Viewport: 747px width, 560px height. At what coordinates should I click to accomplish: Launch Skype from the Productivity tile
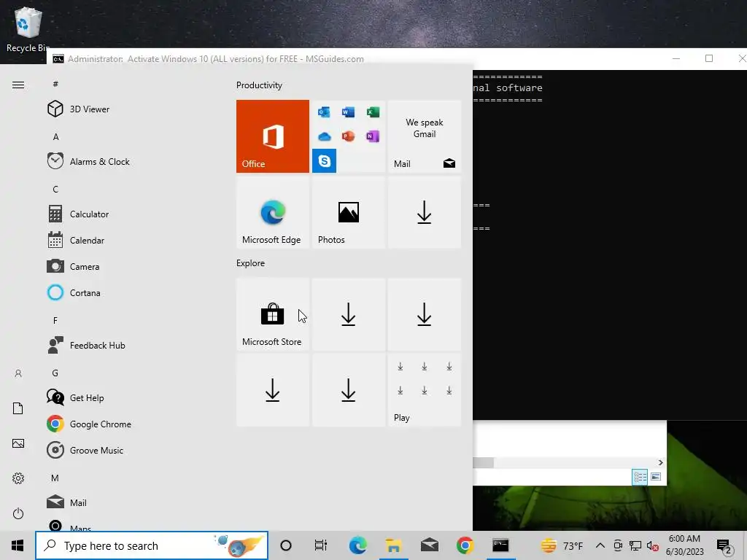pyautogui.click(x=325, y=161)
